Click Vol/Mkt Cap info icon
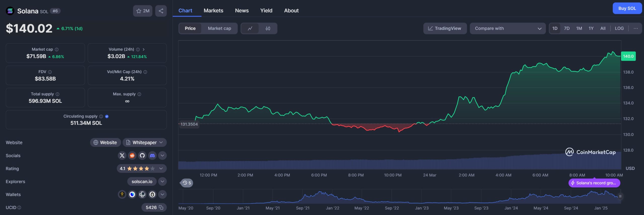Screen dimensions: 644x215 [145, 72]
